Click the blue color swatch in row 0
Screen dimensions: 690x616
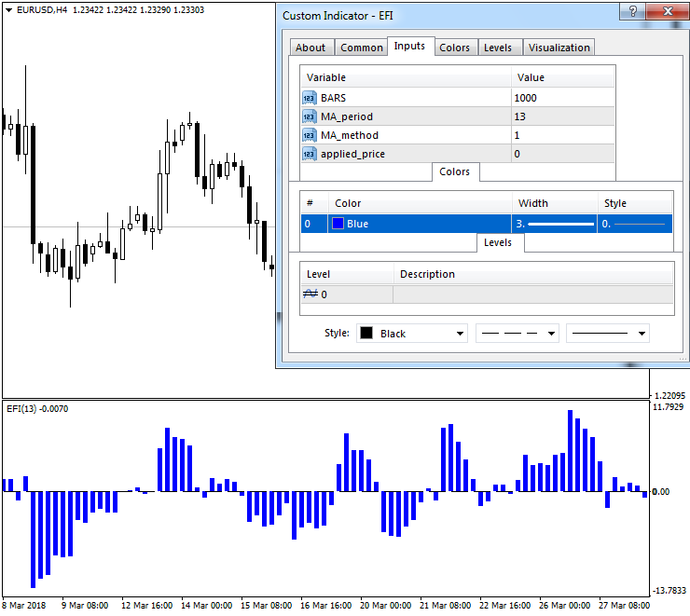[338, 224]
